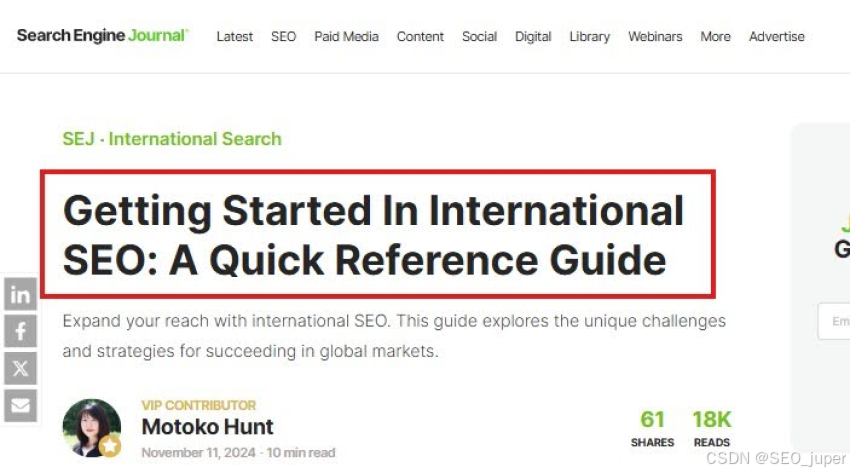This screenshot has height=473, width=850.
Task: Expand the More navigation menu
Action: (716, 37)
